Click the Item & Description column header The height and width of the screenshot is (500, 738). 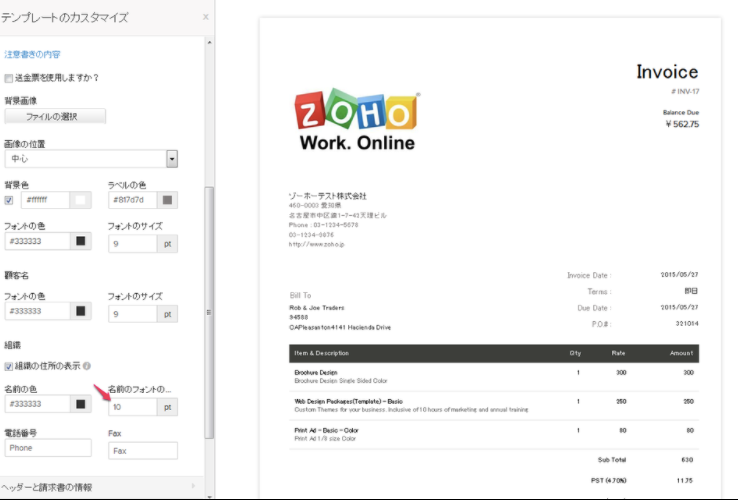coord(321,353)
